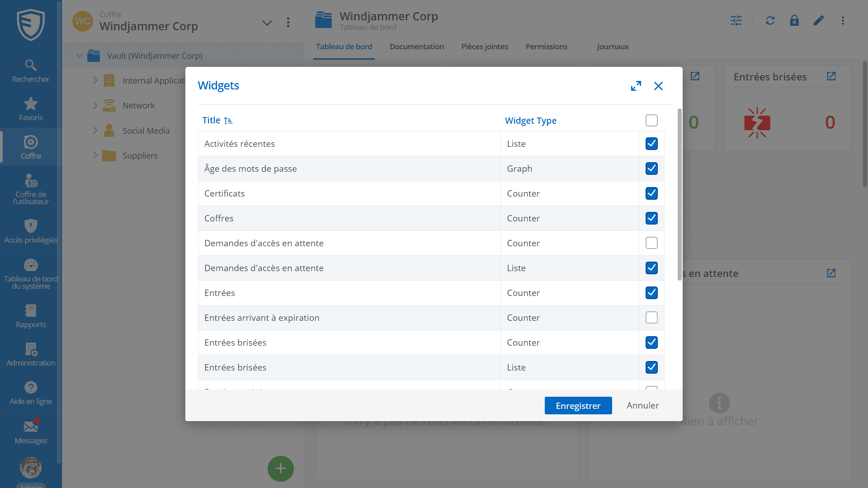Viewport: 868px width, 488px height.
Task: Enable Entrées arrivant à expiration widget
Action: click(x=651, y=318)
